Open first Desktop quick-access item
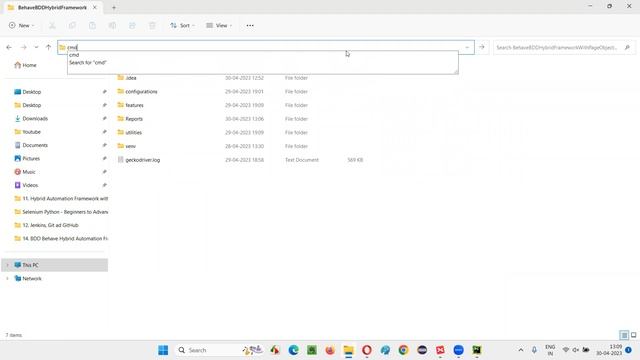Viewport: 640px width, 360px height. click(28, 92)
